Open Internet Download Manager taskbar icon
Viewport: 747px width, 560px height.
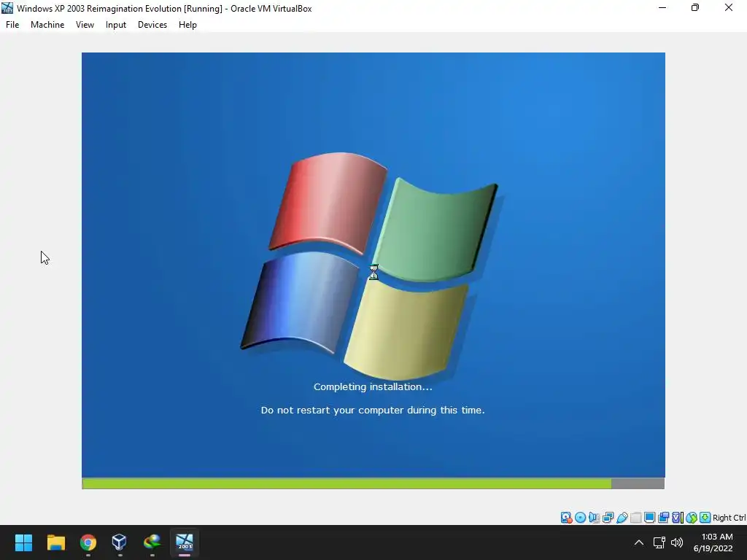(x=152, y=542)
